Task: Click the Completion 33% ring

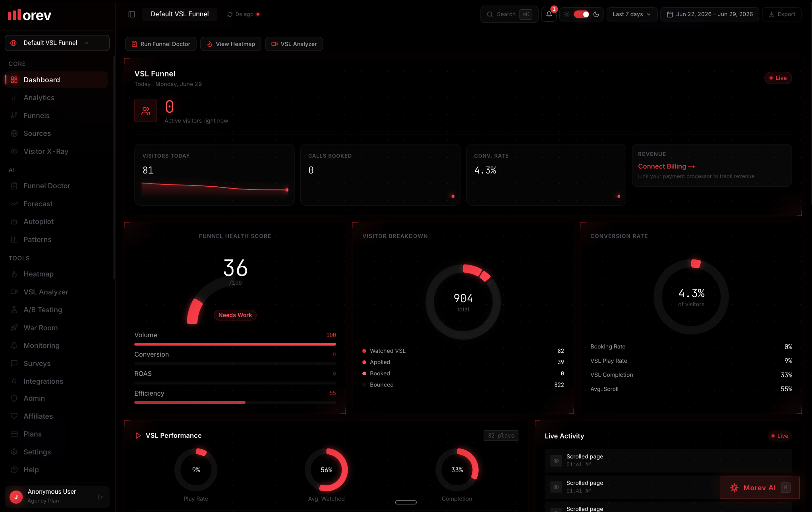Action: click(x=457, y=470)
